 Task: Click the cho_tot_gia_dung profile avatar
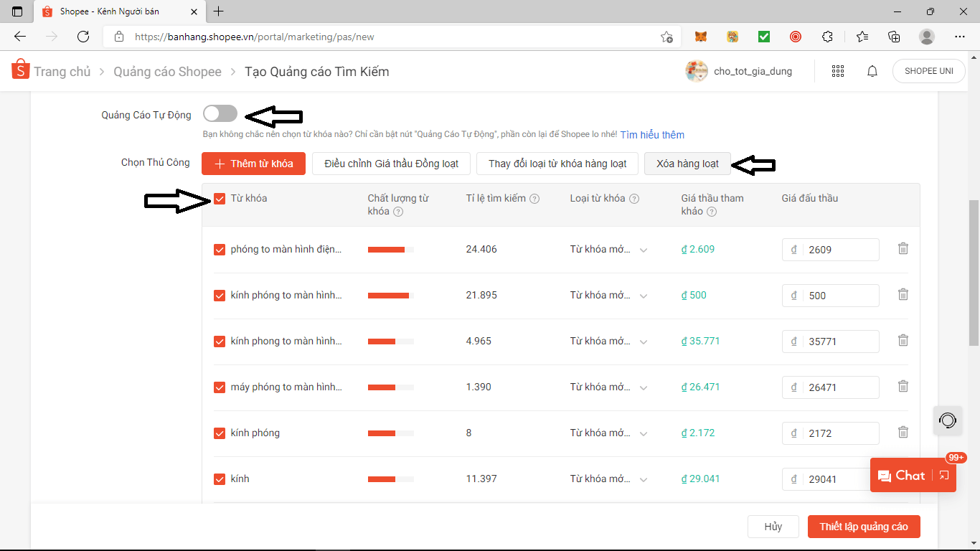tap(695, 71)
